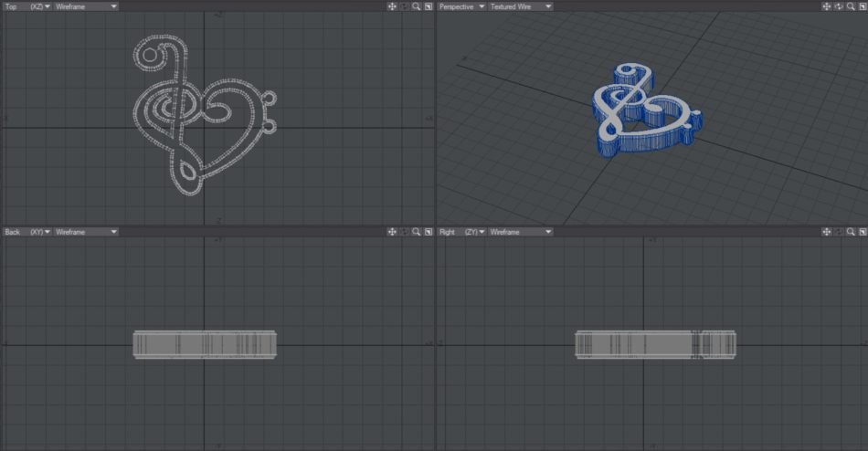Toggle maximize on the Top viewport
868x451 pixels.
tap(428, 6)
